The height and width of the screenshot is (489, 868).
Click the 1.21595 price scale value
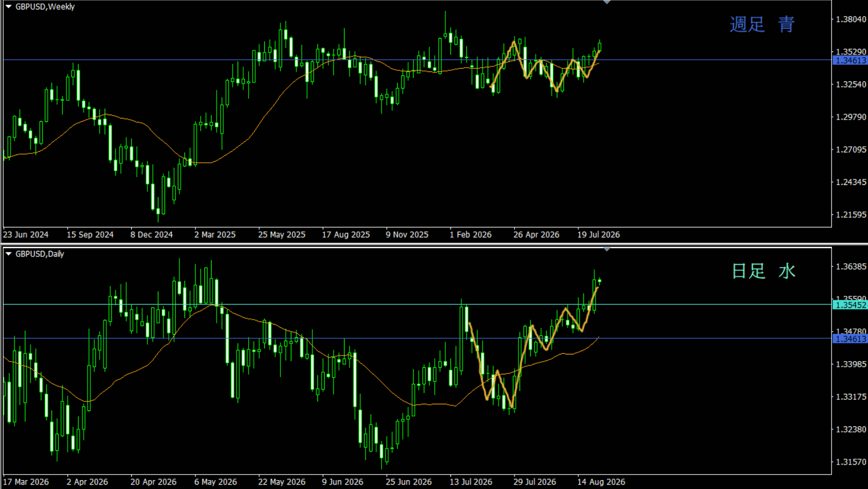851,215
